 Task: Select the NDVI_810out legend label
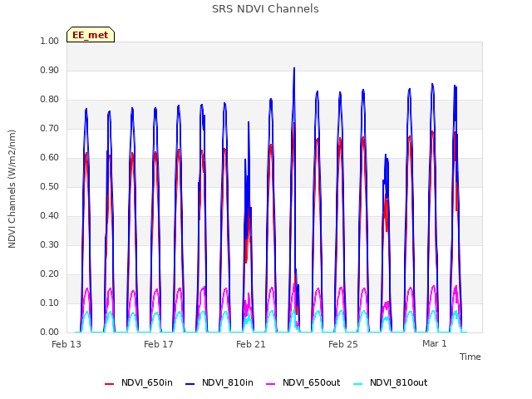[398, 382]
